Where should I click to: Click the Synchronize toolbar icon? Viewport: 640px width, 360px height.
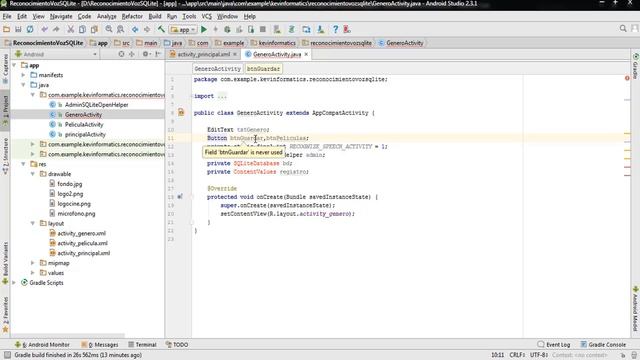click(x=30, y=29)
